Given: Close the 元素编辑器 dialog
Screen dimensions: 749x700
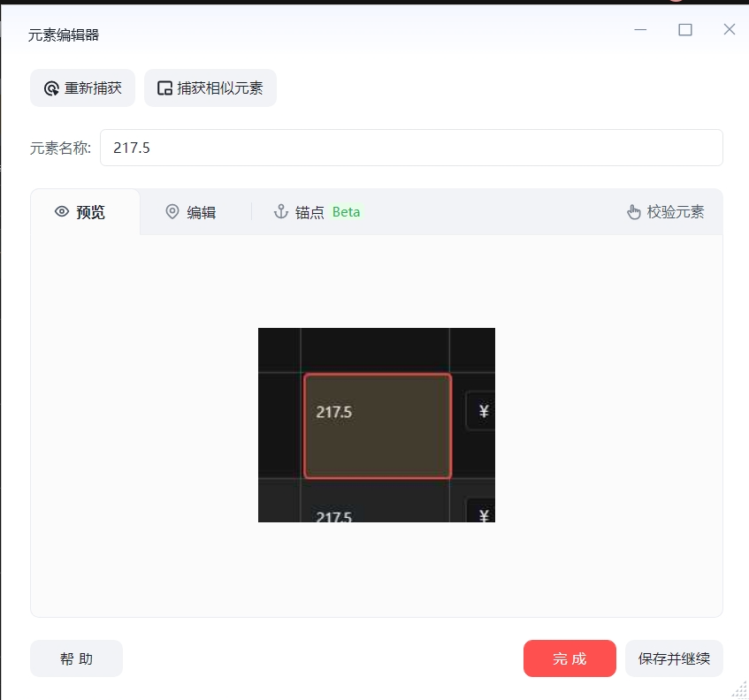Looking at the screenshot, I should click(729, 30).
